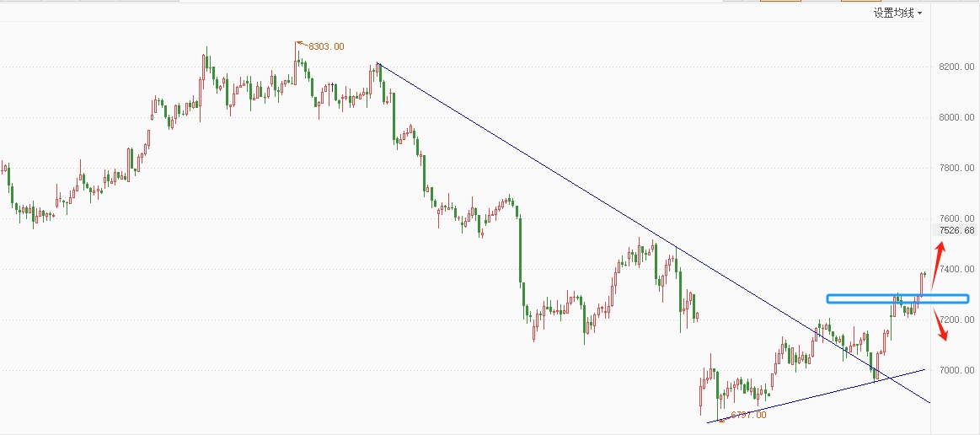Image resolution: width=980 pixels, height=435 pixels.
Task: Open the 设置均线 moving average dropdown
Action: pos(897,13)
